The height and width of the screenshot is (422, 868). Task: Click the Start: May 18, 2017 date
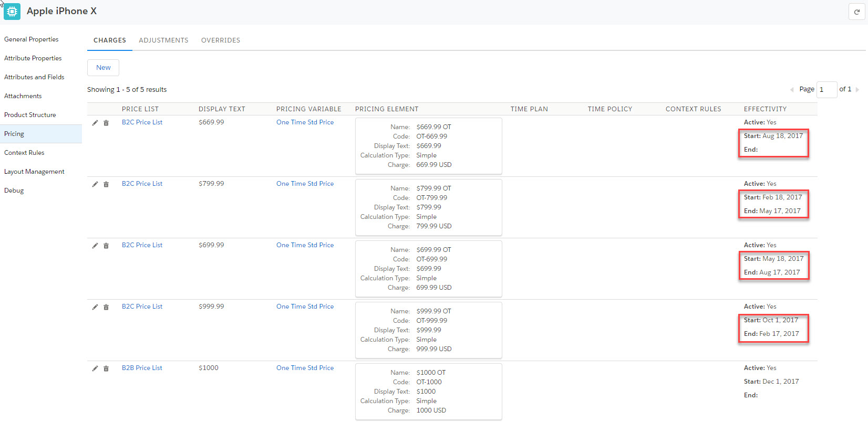click(x=774, y=259)
